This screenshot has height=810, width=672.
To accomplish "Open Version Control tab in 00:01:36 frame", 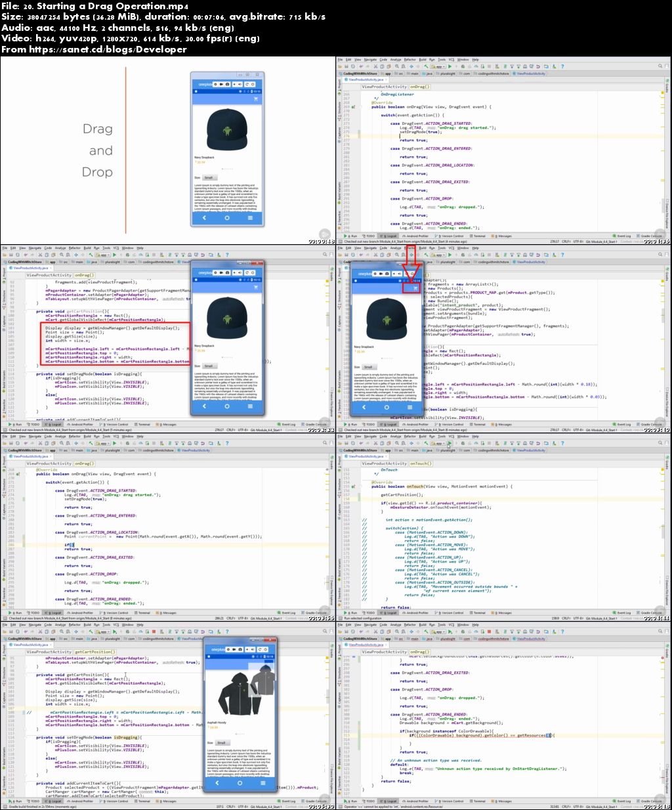I will pos(449,236).
